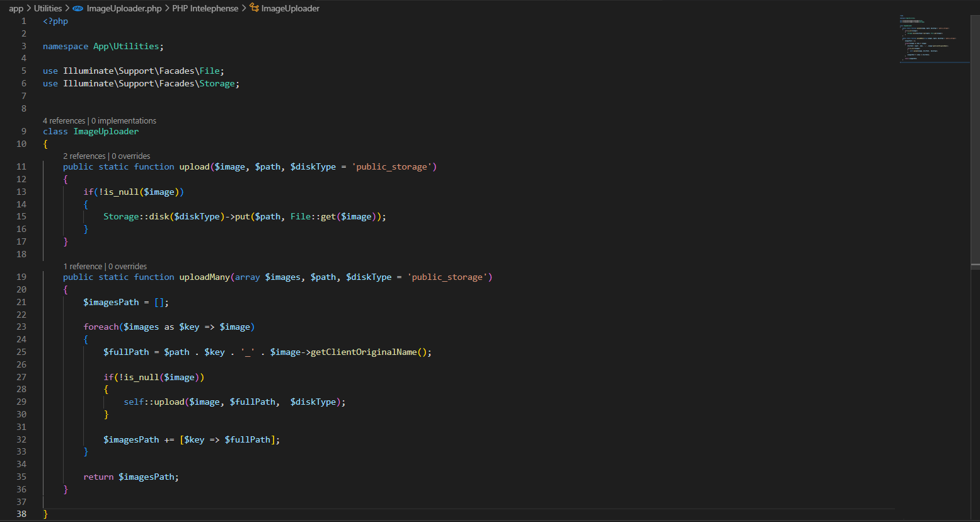The image size is (980, 522).
Task: Click 'Storage' on line 15
Action: [x=121, y=216]
